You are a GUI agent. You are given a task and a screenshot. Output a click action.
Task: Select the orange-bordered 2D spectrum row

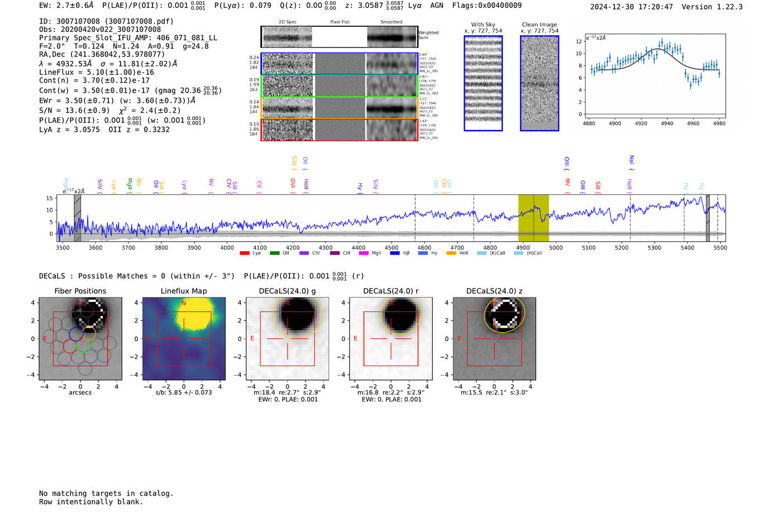point(340,108)
